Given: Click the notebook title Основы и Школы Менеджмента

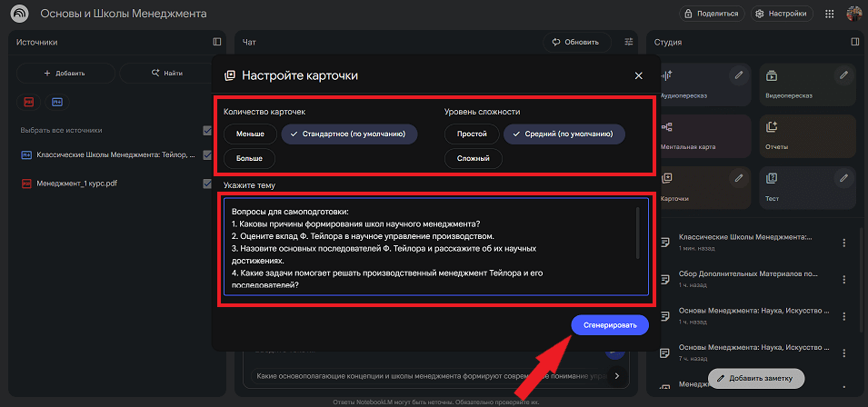Looking at the screenshot, I should point(124,14).
